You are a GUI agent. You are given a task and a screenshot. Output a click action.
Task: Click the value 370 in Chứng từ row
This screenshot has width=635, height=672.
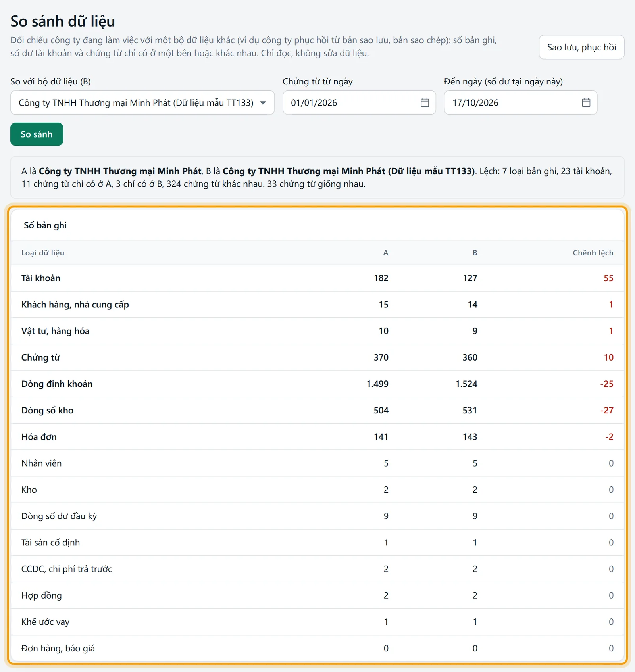pyautogui.click(x=381, y=357)
